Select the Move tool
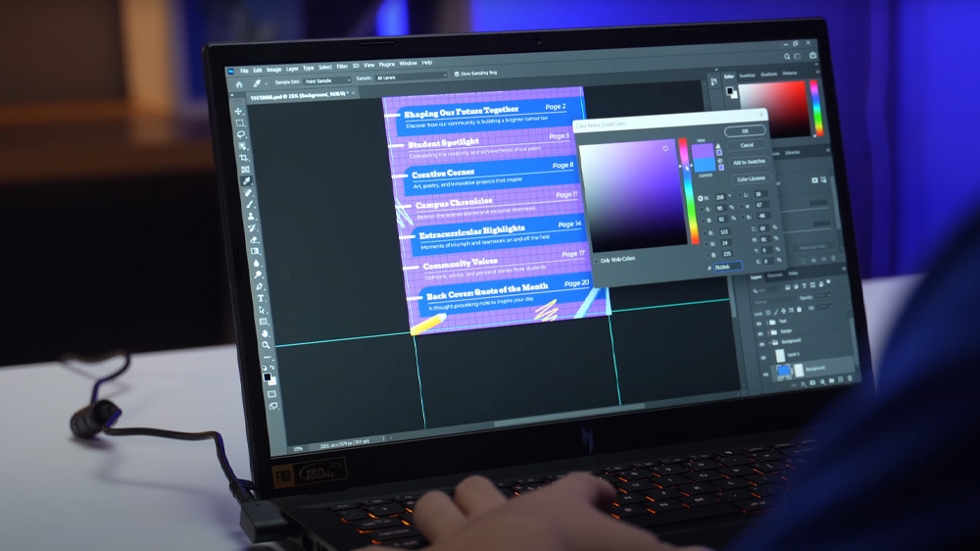 point(238,111)
